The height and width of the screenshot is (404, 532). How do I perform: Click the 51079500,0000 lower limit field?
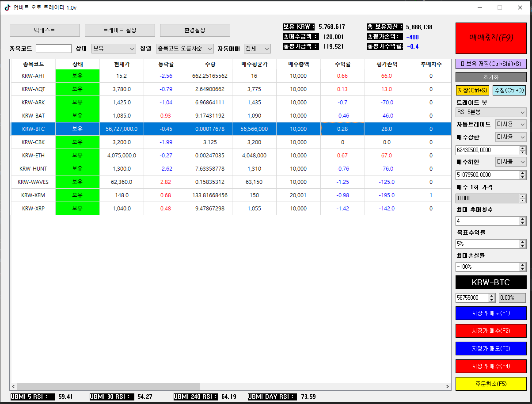coord(487,175)
